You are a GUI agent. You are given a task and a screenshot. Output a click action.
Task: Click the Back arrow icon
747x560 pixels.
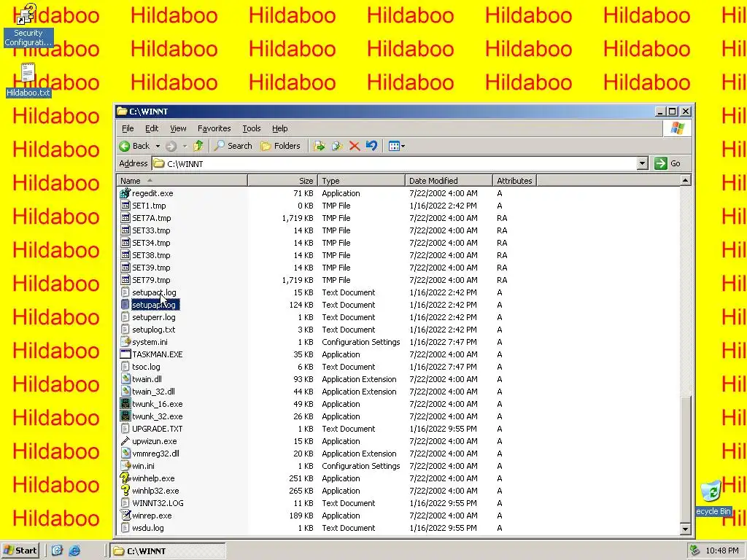tap(125, 146)
